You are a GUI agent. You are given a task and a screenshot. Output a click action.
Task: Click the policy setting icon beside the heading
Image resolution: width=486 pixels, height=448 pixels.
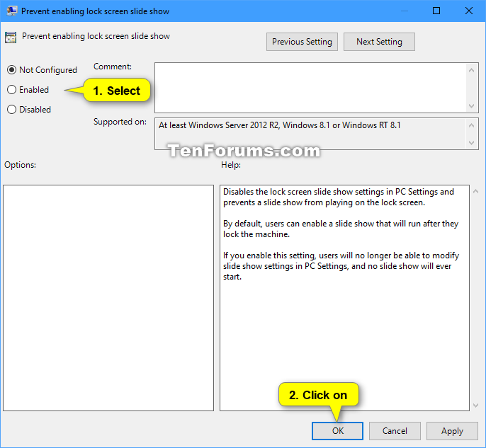click(x=11, y=38)
